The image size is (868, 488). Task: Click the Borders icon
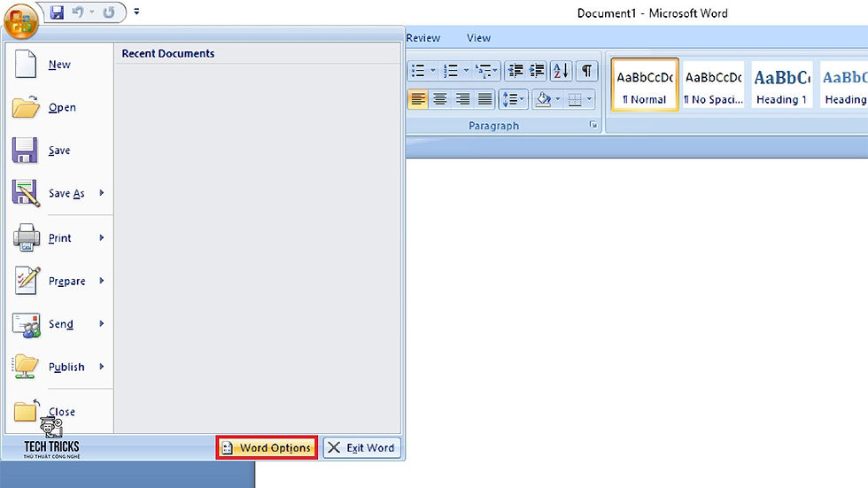point(575,99)
